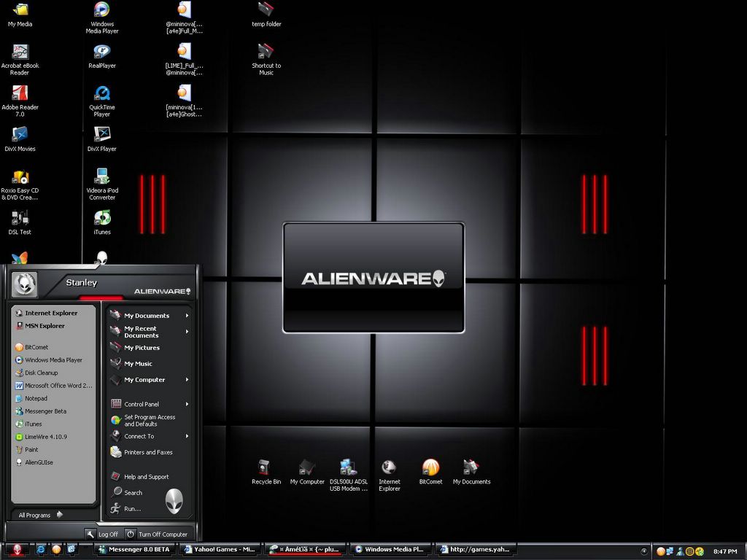The height and width of the screenshot is (560, 747).
Task: Select the [LIME]_Full_ torrent file icon
Action: pos(184,60)
